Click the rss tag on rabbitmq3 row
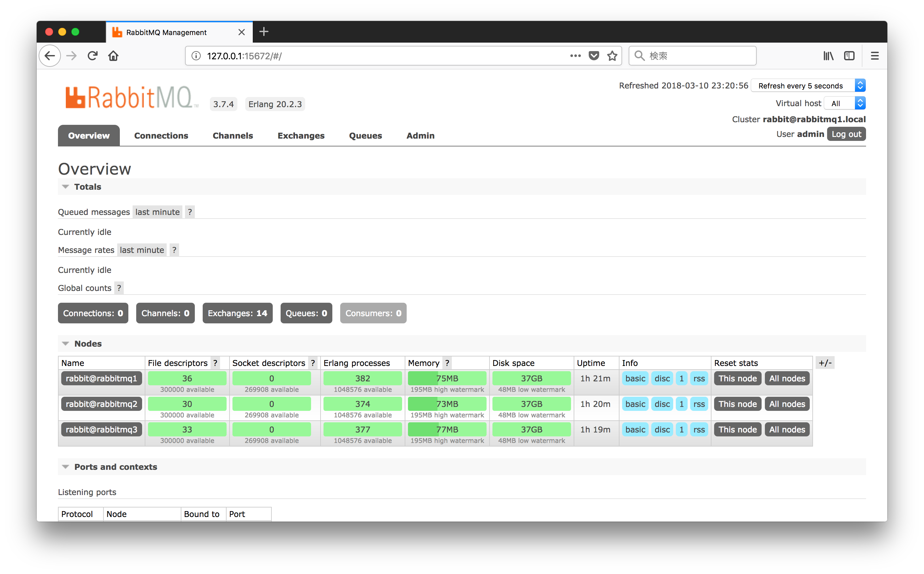Viewport: 924px width, 574px height. pyautogui.click(x=699, y=430)
